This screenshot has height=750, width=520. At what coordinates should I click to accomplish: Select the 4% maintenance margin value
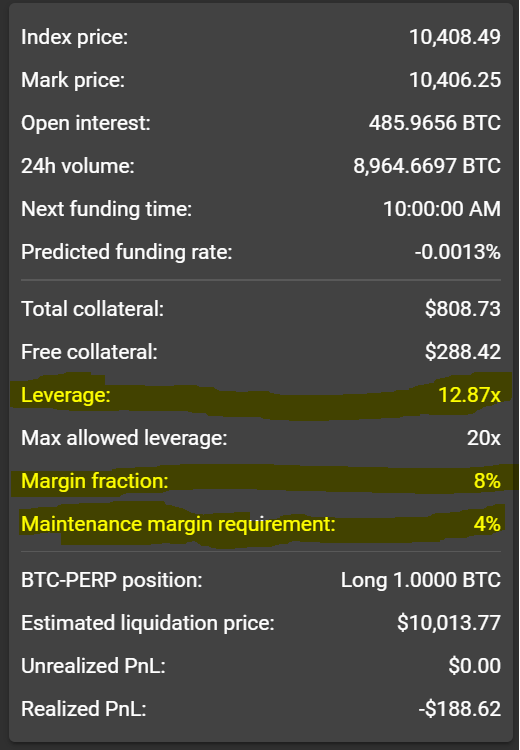(487, 524)
